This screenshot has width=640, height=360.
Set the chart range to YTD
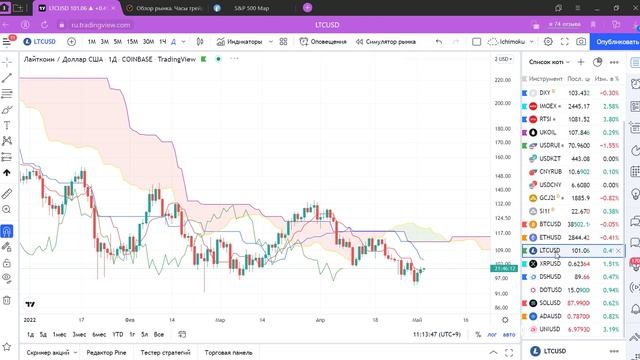point(118,334)
